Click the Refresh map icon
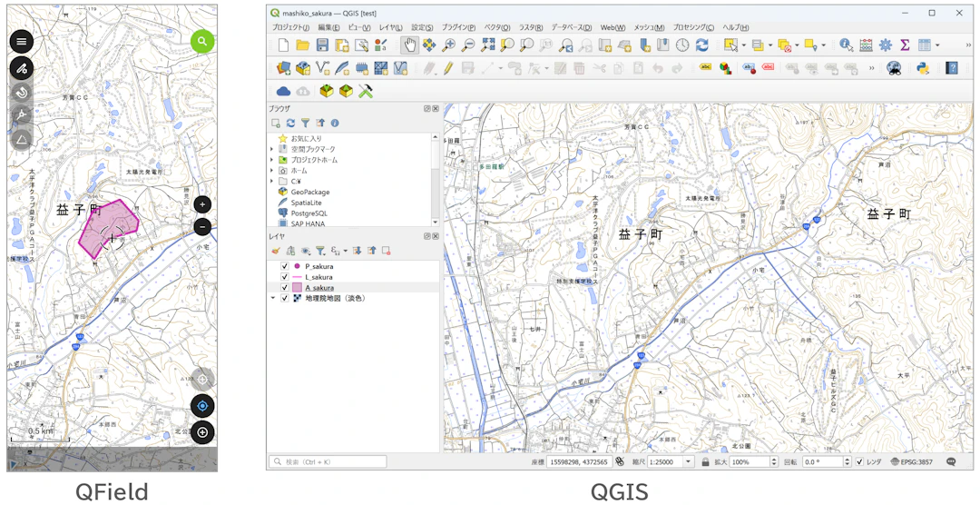This screenshot has width=980, height=505. tap(701, 45)
